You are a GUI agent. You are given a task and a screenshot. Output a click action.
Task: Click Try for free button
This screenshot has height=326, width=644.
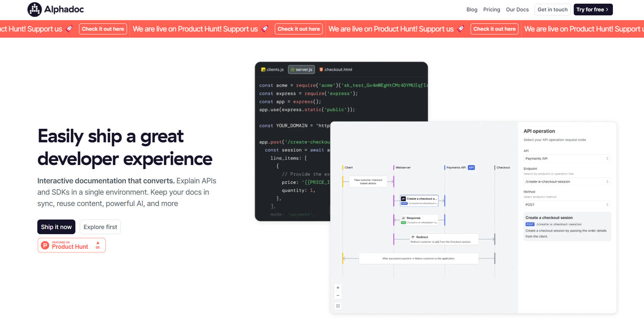coord(593,10)
